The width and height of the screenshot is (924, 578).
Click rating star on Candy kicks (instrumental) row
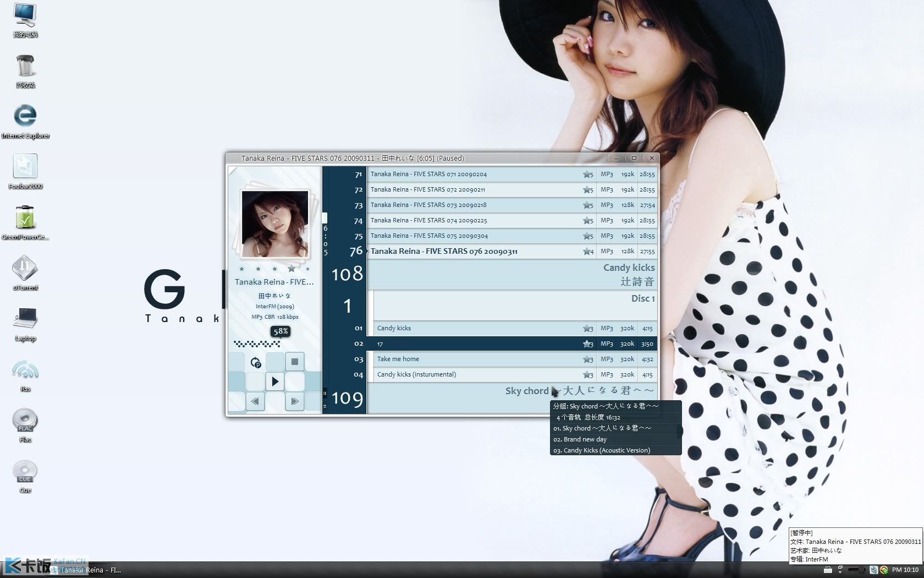588,375
